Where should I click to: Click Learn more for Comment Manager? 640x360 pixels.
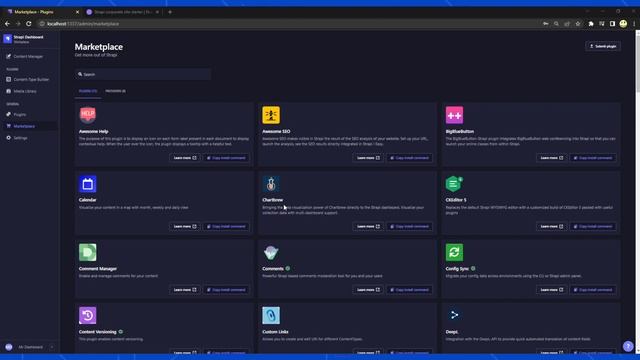click(185, 290)
